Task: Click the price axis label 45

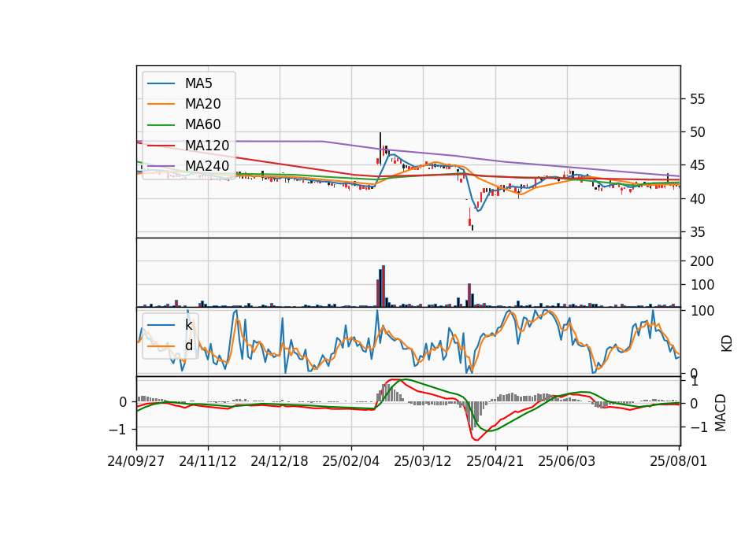Action: [x=697, y=166]
